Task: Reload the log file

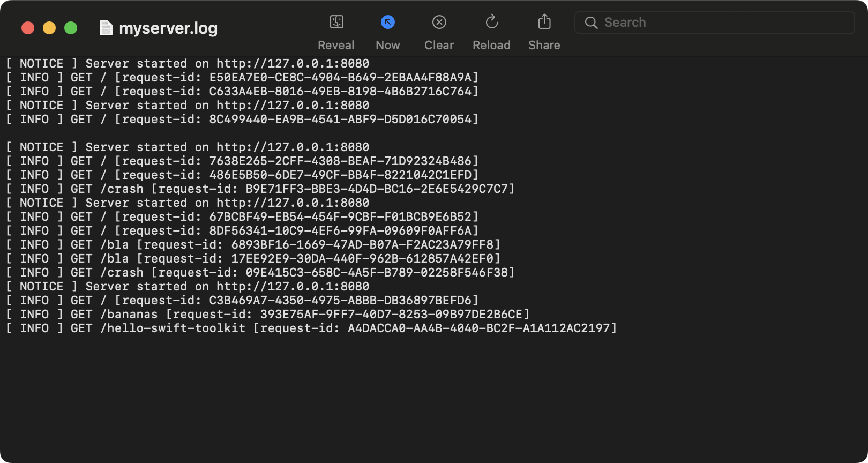Action: coord(491,22)
